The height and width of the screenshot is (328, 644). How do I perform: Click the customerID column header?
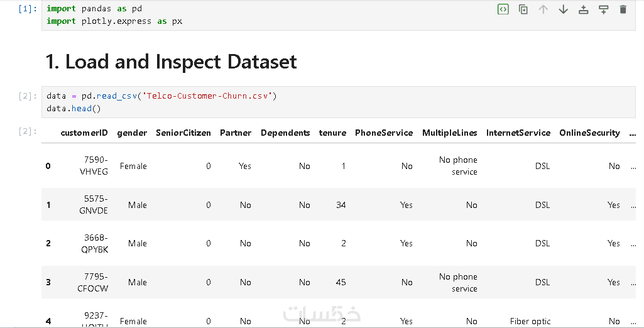coord(84,133)
